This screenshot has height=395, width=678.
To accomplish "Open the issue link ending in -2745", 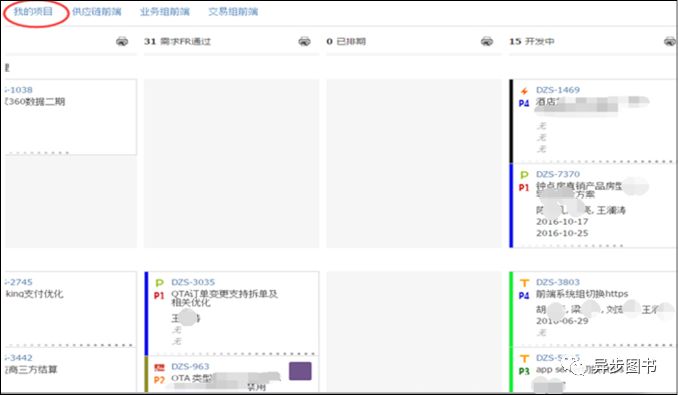I will click(19, 282).
